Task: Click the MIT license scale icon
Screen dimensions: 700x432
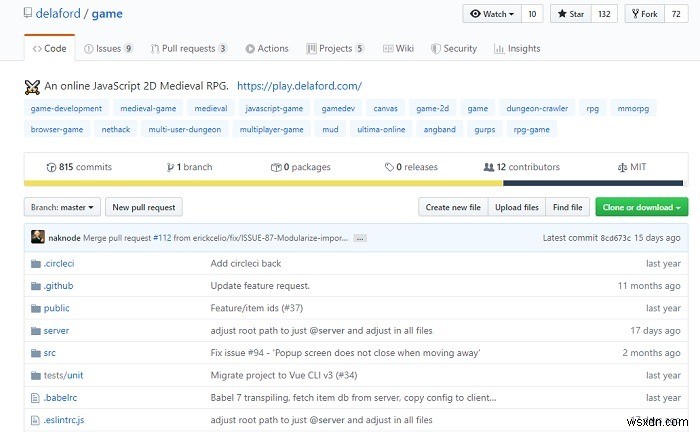Action: pos(622,167)
